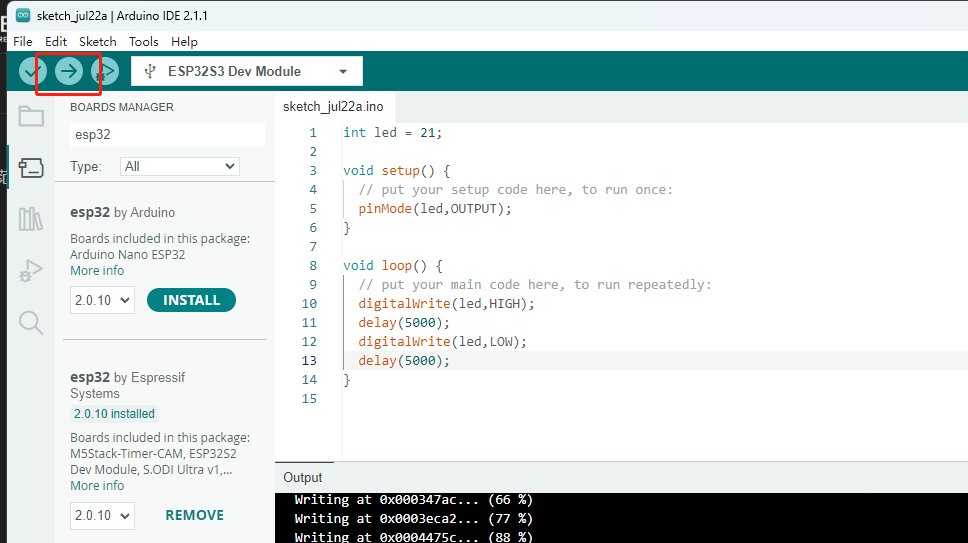The height and width of the screenshot is (543, 968).
Task: Click output line 'Writing at 0x0003eca2... (77 %)'
Action: 414,519
